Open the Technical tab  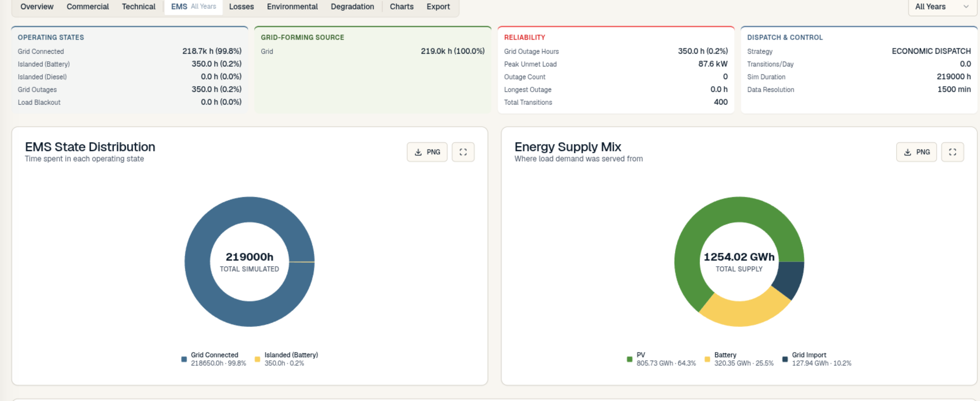click(x=139, y=7)
